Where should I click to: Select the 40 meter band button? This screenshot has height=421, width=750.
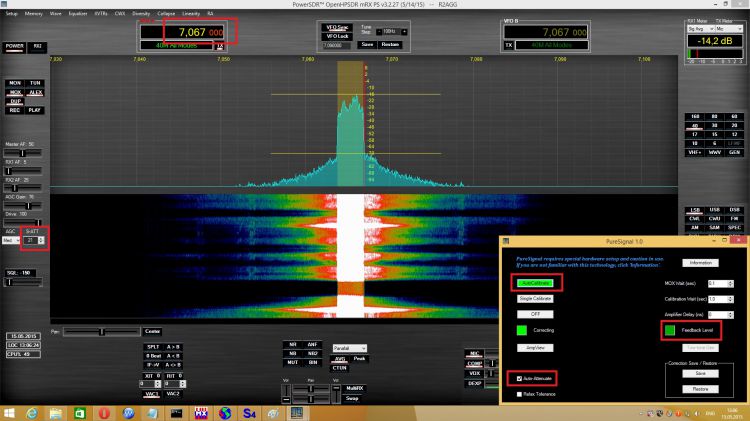coord(695,125)
